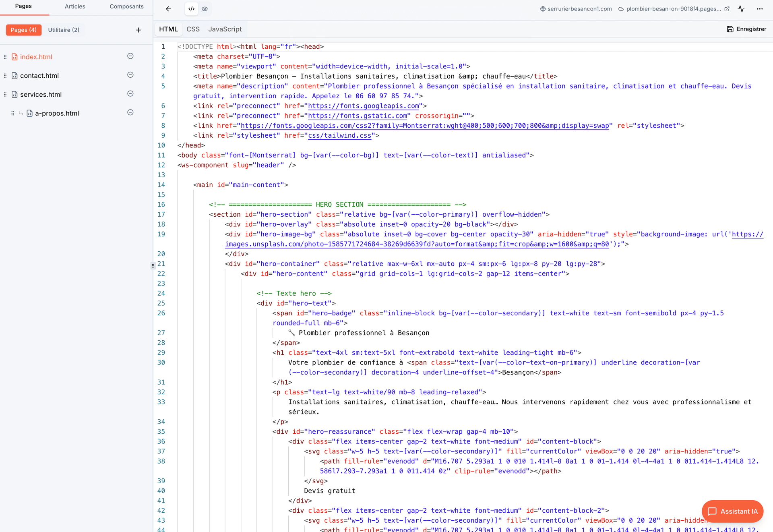Add a new page with plus icon
The height and width of the screenshot is (532, 773).
138,30
